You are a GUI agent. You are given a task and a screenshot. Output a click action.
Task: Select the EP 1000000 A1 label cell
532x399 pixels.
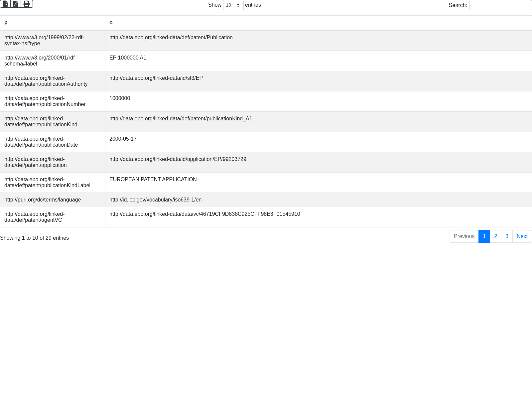pyautogui.click(x=128, y=58)
